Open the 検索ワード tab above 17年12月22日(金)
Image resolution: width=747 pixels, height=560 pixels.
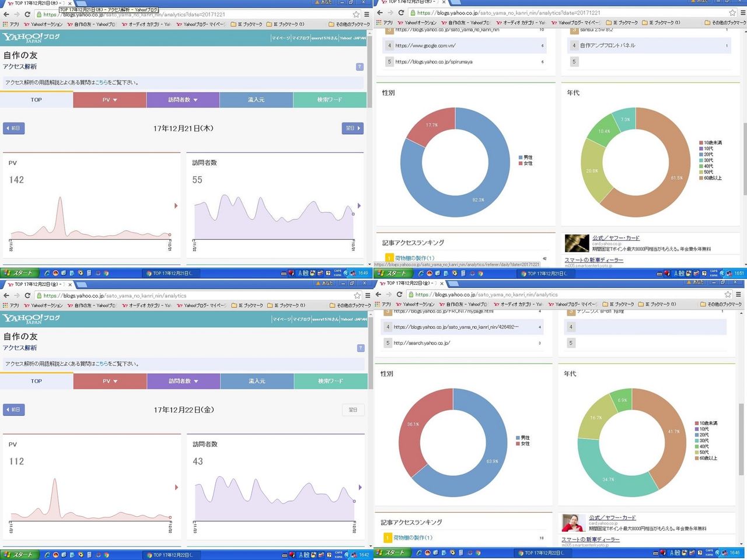pyautogui.click(x=330, y=381)
